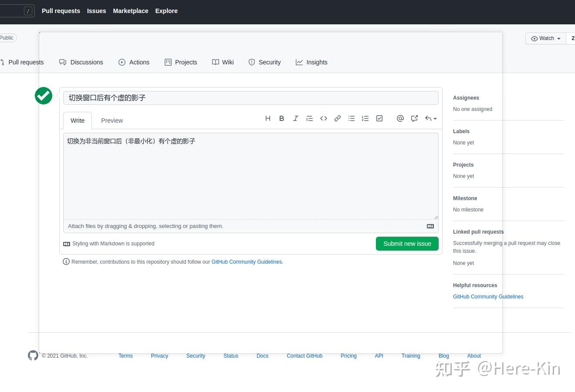Click the search slash shortcut box
This screenshot has width=575, height=392.
17,10
